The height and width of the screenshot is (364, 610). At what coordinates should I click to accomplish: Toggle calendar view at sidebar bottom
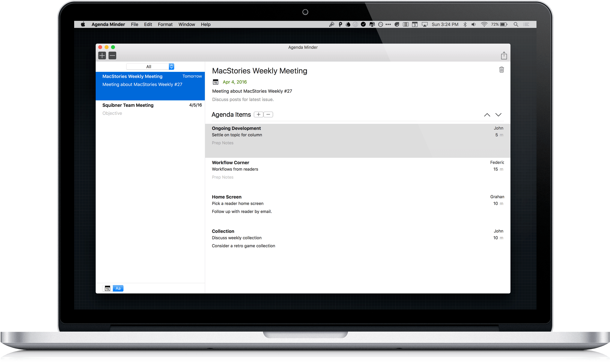click(x=108, y=288)
